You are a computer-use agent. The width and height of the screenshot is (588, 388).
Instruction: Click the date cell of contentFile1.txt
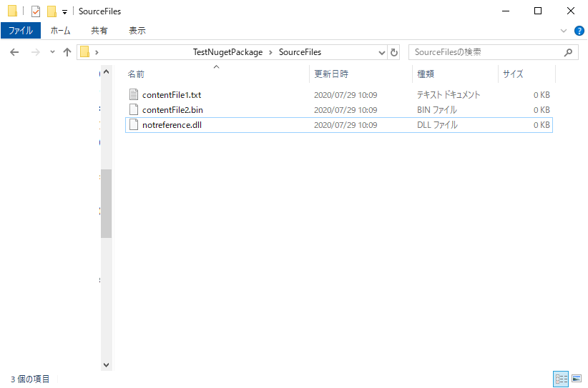[346, 95]
